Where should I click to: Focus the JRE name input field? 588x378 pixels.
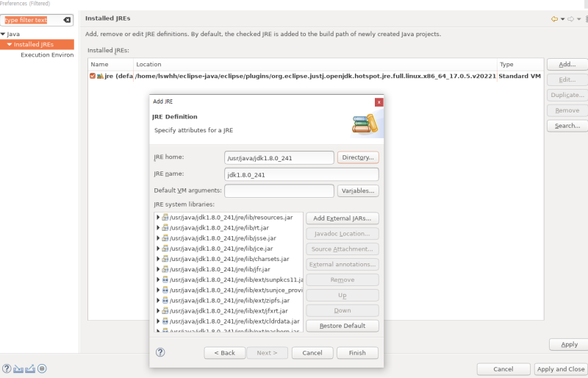pos(301,174)
